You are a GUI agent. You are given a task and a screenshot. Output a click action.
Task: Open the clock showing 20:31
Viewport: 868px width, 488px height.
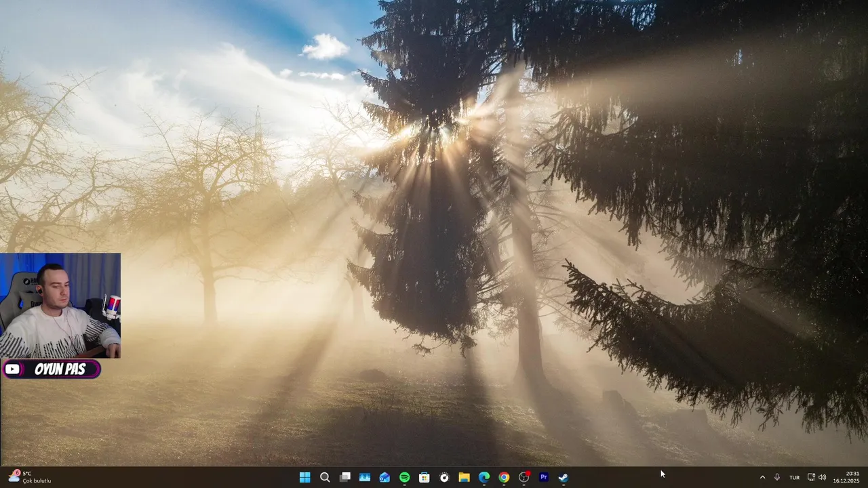pos(846,477)
